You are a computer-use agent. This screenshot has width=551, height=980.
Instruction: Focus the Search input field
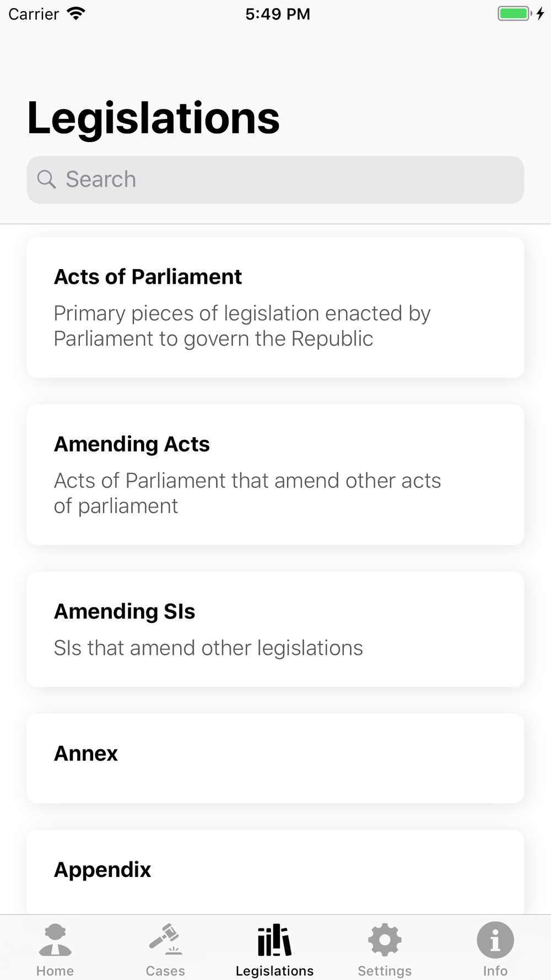pos(287,180)
